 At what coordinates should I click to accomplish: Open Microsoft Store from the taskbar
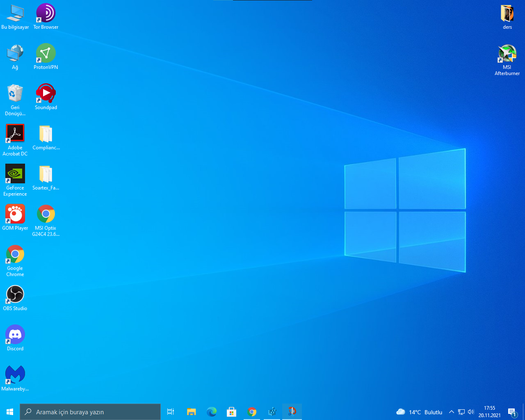click(231, 412)
